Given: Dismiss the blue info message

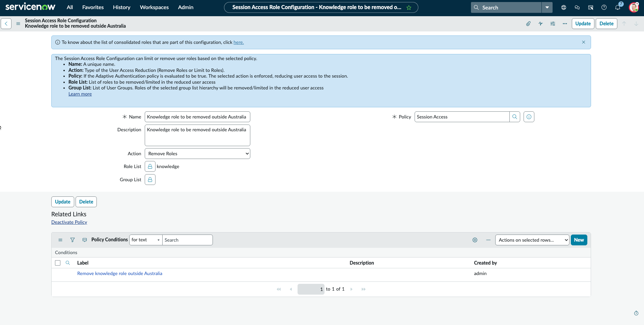Looking at the screenshot, I should click(x=584, y=42).
